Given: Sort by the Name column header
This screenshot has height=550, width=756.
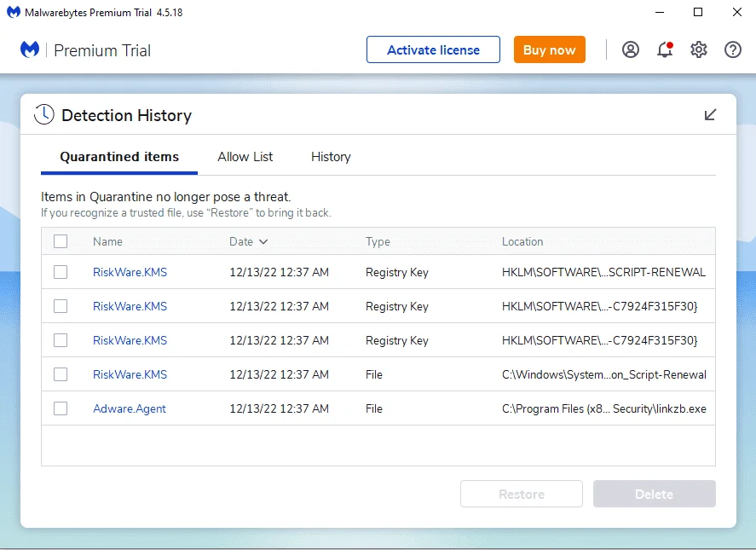Looking at the screenshot, I should point(107,241).
